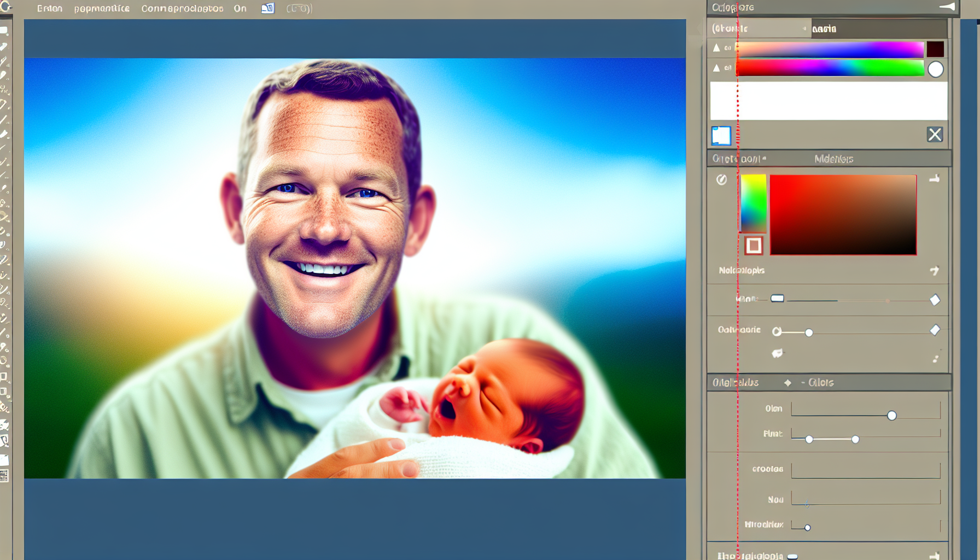Click the red-outlined square below the hue strip
Image resolution: width=980 pixels, height=560 pixels.
coord(754,246)
